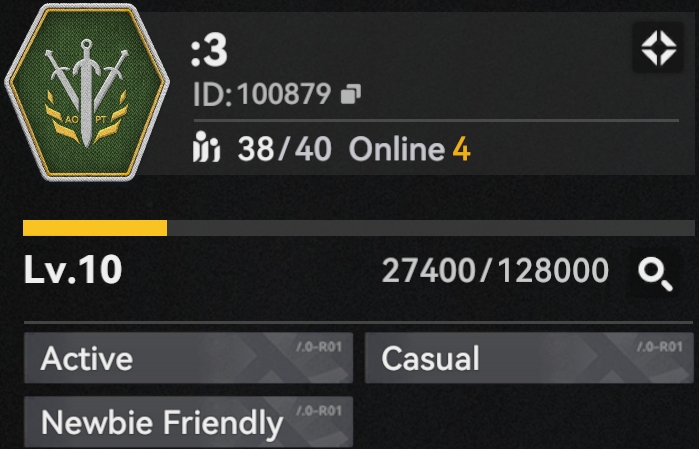Toggle the Active tag
Viewport: 699px width, 449px height.
[x=189, y=358]
